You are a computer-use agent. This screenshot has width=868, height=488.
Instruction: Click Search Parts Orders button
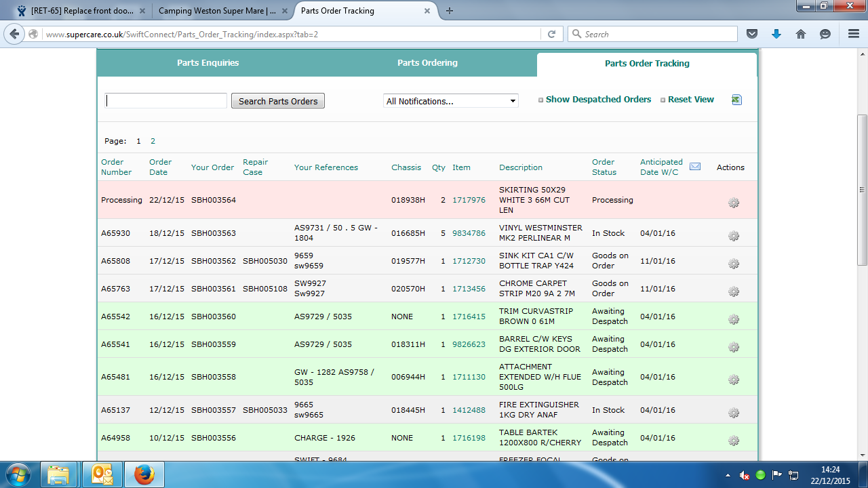[278, 101]
